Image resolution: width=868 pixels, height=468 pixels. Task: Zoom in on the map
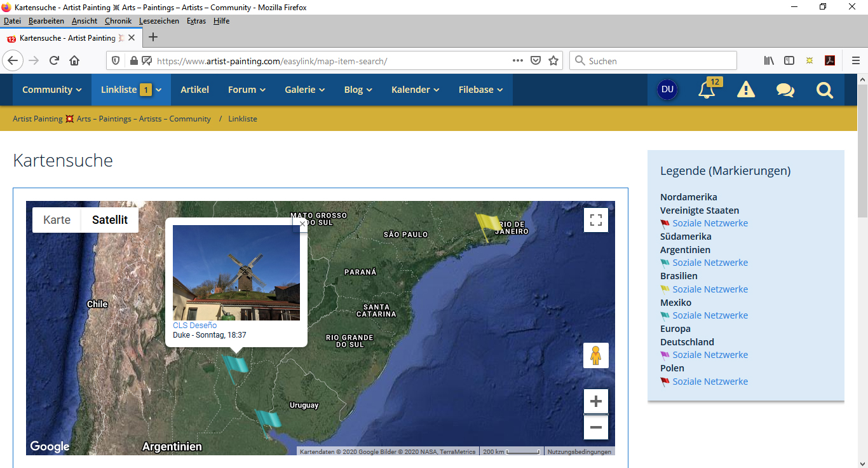tap(595, 401)
